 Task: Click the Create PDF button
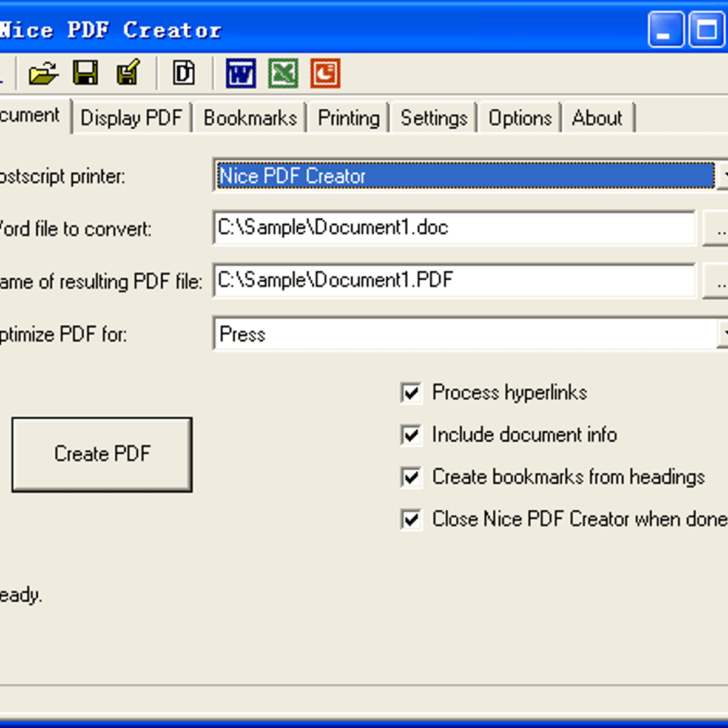point(102,454)
